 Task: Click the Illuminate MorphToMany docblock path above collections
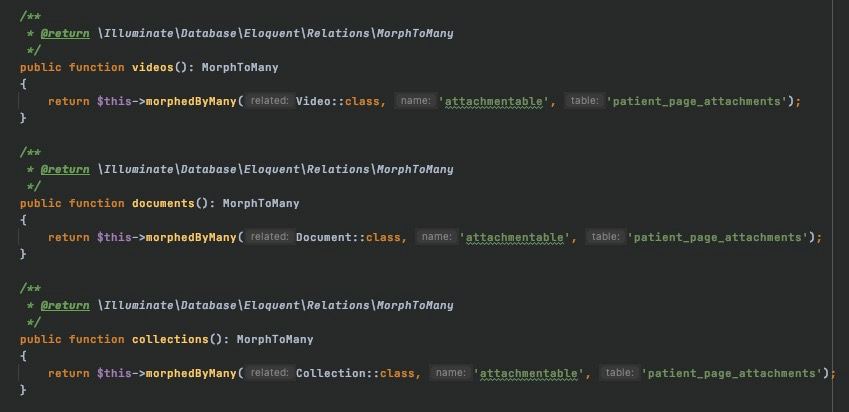[276, 305]
